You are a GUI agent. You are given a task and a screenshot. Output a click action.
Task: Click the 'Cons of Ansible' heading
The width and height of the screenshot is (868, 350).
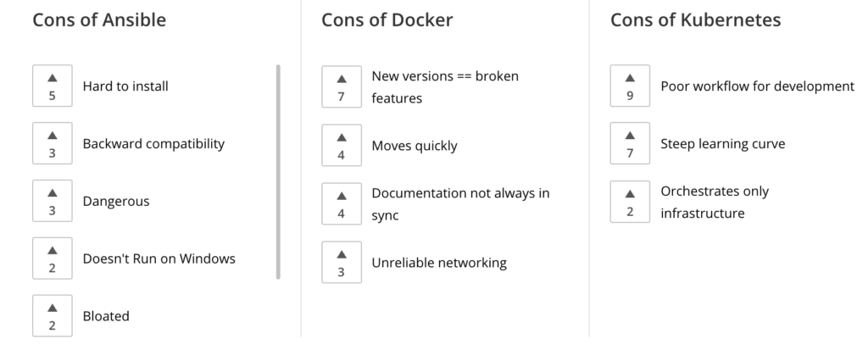point(99,20)
